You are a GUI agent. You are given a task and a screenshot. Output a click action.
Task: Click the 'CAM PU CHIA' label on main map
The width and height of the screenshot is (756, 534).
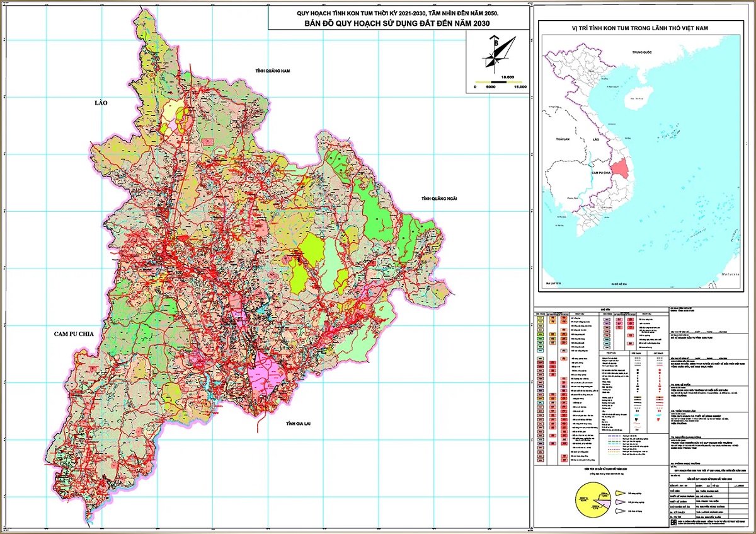pos(72,336)
